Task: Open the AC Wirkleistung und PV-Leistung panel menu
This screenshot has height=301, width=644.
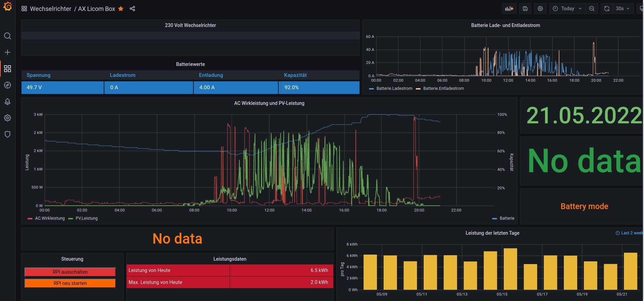Action: 269,103
